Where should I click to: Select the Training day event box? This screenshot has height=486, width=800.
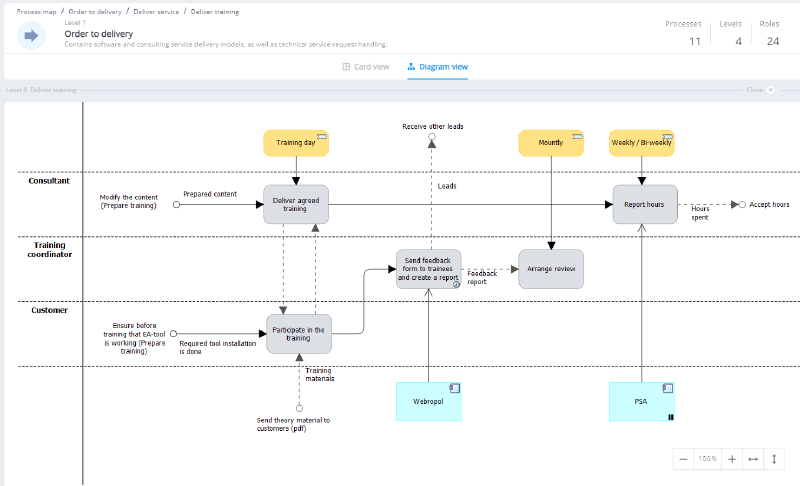[296, 143]
